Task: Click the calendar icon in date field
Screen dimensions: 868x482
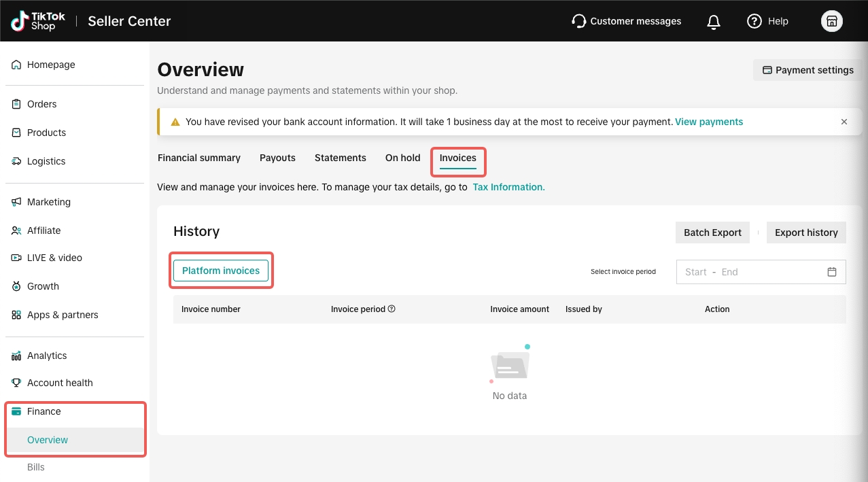Action: (831, 272)
